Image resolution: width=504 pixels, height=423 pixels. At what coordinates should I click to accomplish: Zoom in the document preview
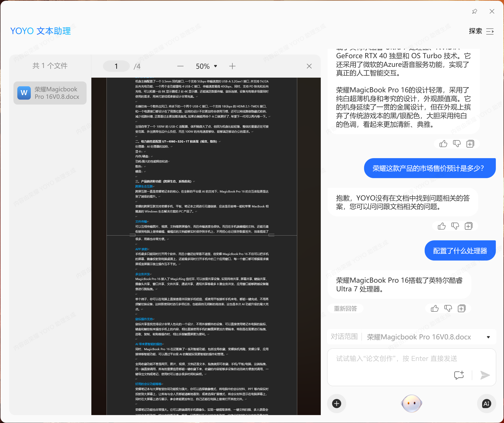pos(232,66)
